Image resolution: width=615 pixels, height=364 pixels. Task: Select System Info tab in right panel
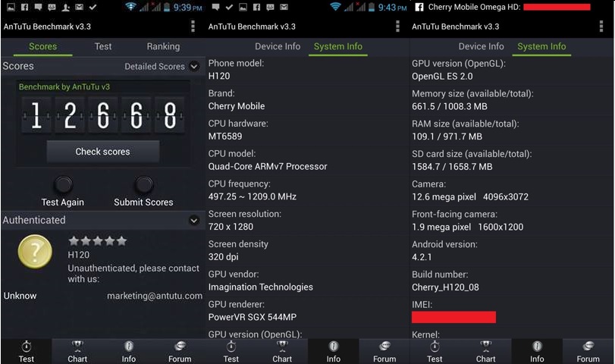[541, 47]
